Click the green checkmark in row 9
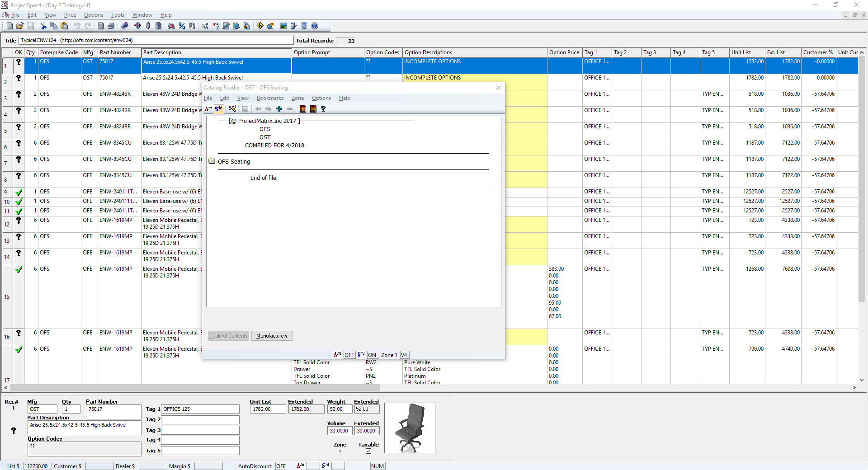This screenshot has width=868, height=470. click(19, 192)
